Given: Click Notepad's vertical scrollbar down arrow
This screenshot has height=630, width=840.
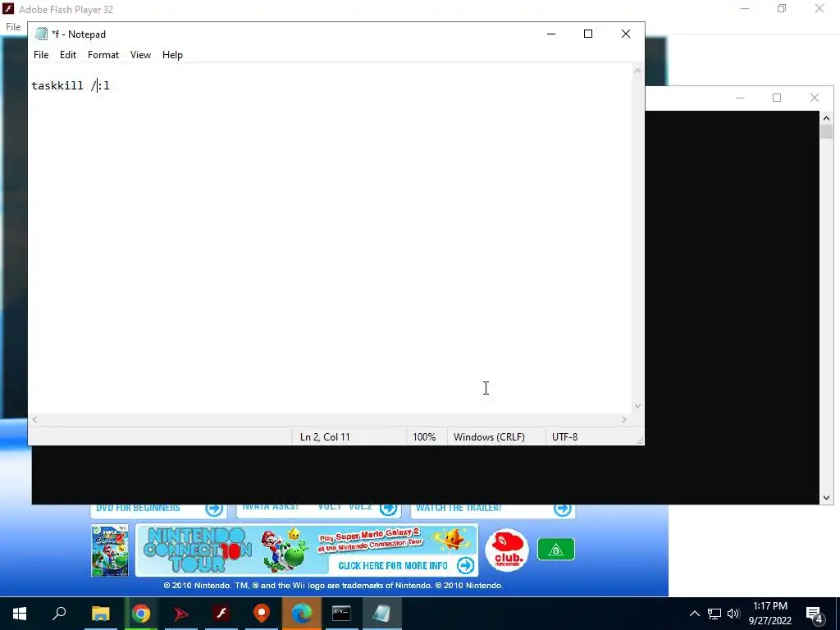Looking at the screenshot, I should click(x=637, y=406).
